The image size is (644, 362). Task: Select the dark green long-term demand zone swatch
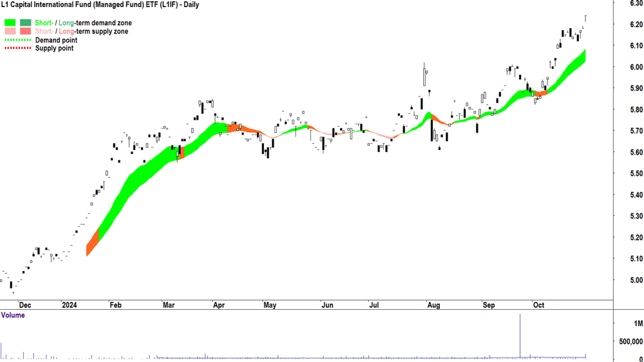[26, 23]
